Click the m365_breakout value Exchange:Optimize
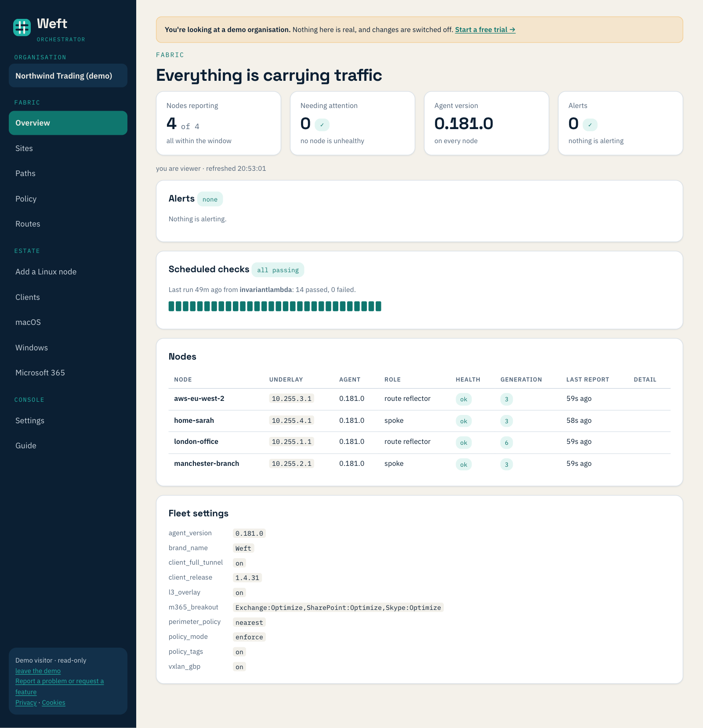703x728 pixels. tap(338, 608)
